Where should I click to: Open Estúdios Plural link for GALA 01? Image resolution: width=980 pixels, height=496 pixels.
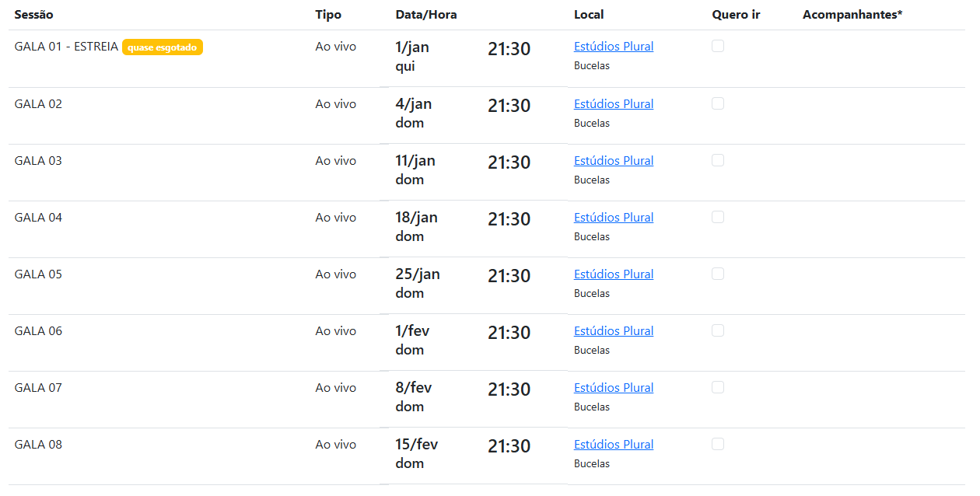[x=614, y=47]
